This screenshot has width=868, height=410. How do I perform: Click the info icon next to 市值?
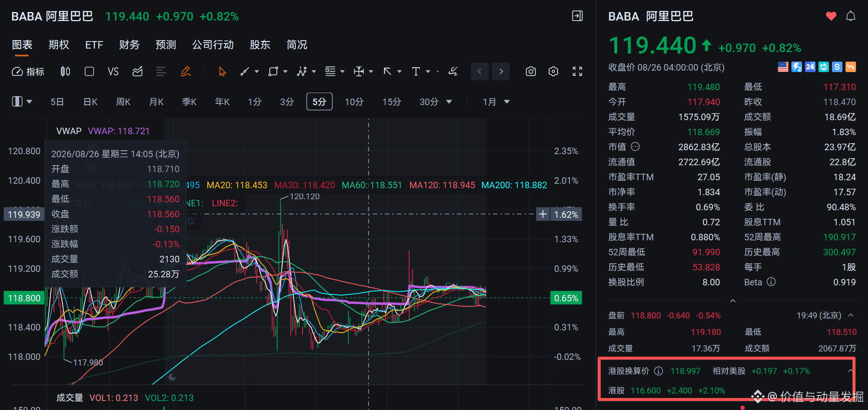pyautogui.click(x=635, y=147)
